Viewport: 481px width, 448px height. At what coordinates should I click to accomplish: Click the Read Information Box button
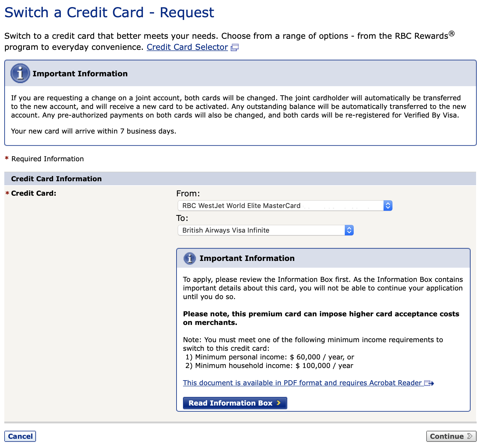(x=235, y=403)
